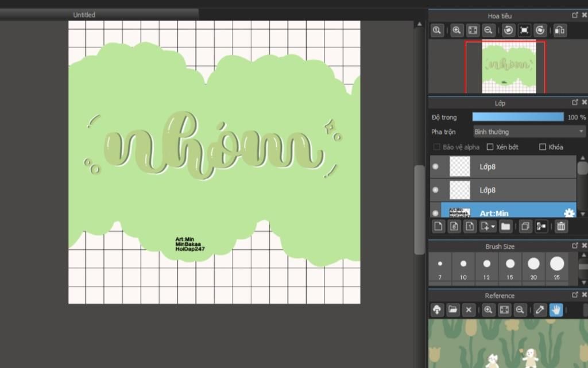Open settings gear of the Art:Min layer
The width and height of the screenshot is (588, 368).
pyautogui.click(x=569, y=213)
